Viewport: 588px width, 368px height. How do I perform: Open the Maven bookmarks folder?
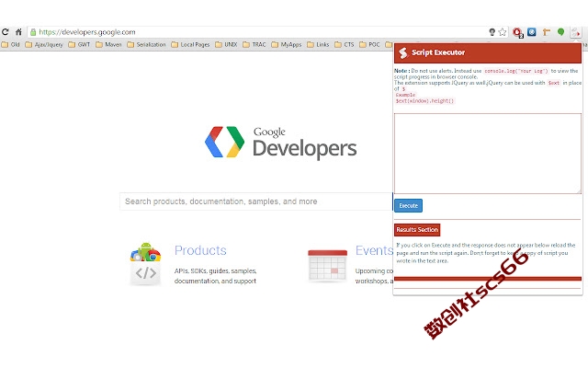tap(108, 44)
